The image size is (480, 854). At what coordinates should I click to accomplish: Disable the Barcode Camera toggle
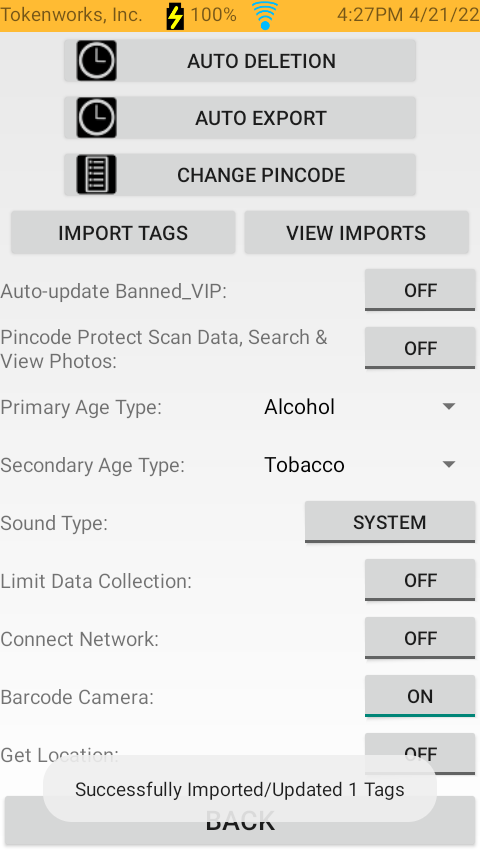(x=420, y=696)
